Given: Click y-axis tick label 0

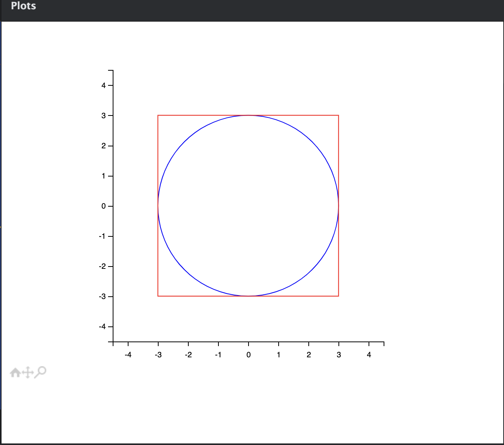Looking at the screenshot, I should [103, 206].
